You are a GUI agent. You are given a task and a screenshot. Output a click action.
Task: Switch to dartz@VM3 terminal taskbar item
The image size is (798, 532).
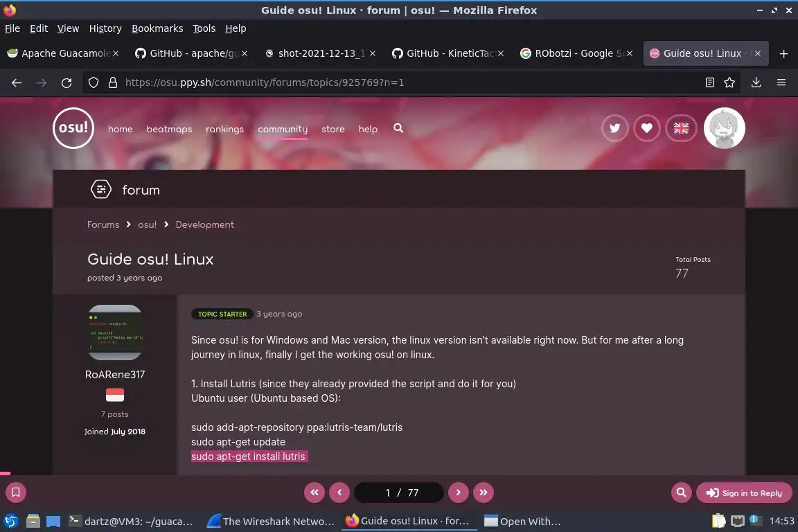pyautogui.click(x=132, y=522)
